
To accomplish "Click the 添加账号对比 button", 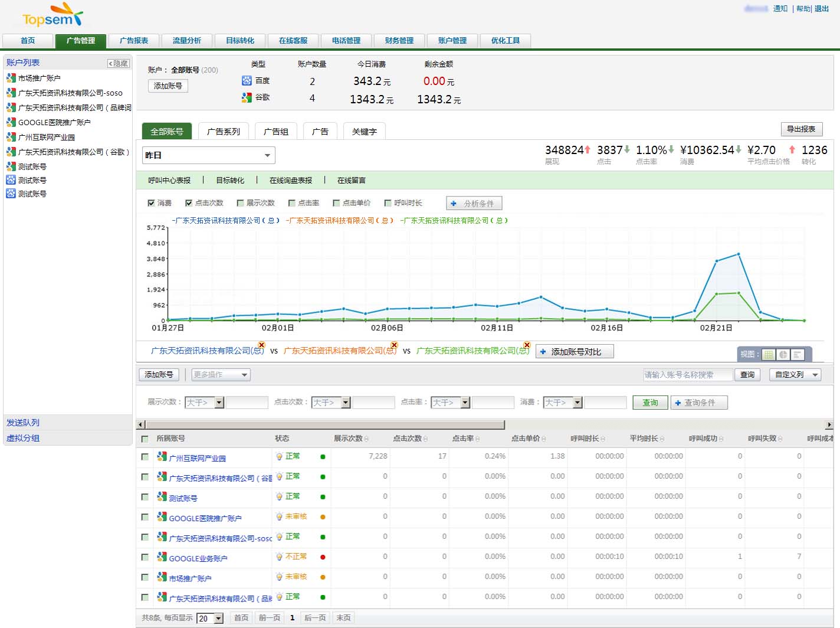I will (x=575, y=352).
